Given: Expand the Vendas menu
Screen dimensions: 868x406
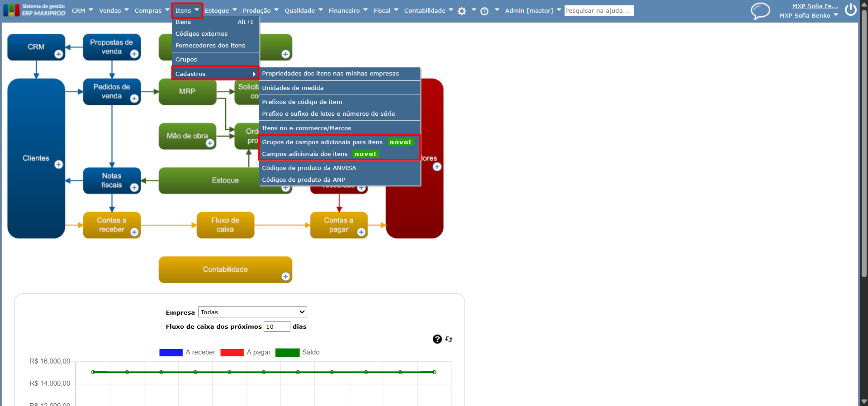Looking at the screenshot, I should pos(114,10).
